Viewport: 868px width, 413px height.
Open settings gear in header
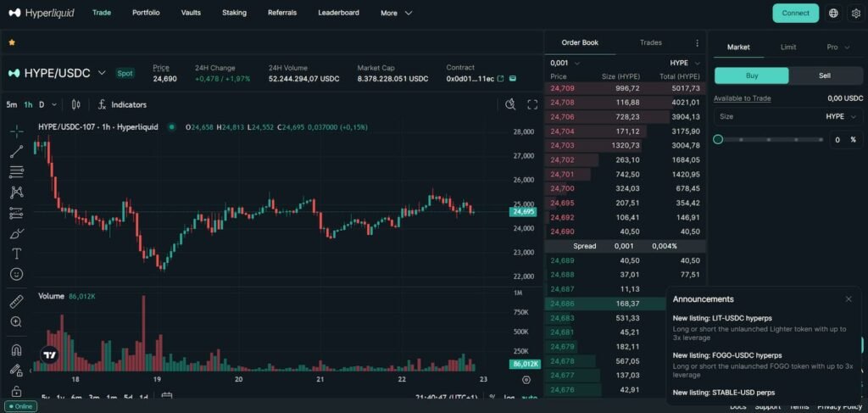pos(855,13)
